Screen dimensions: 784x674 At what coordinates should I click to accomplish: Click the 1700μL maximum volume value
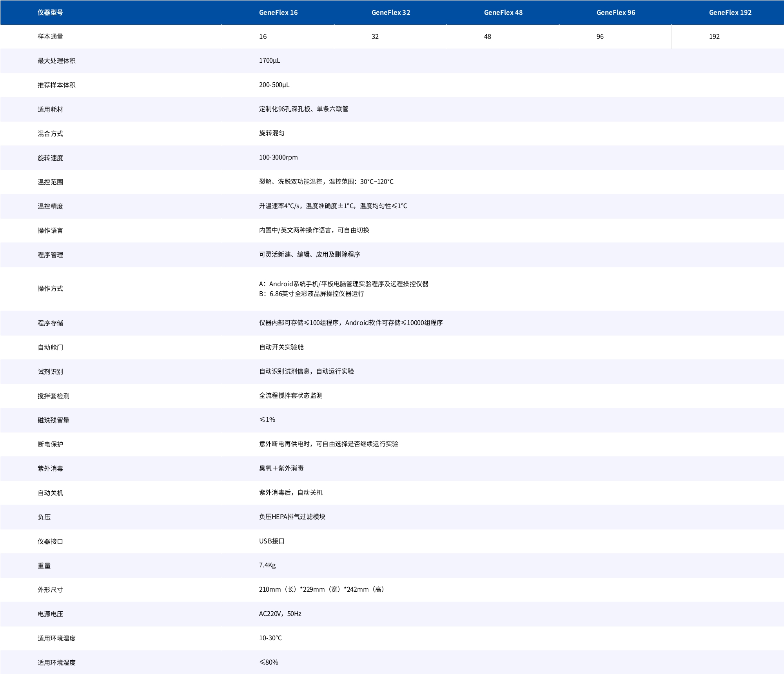tap(269, 60)
